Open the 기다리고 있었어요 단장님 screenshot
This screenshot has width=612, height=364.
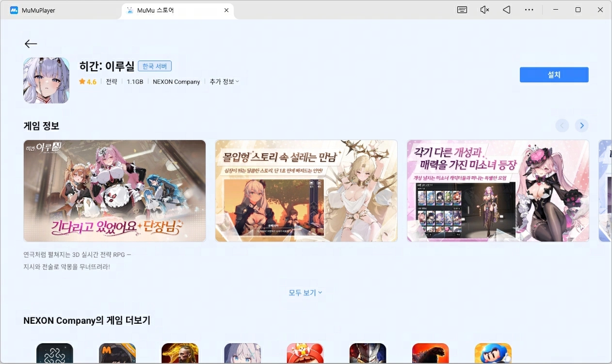point(114,191)
